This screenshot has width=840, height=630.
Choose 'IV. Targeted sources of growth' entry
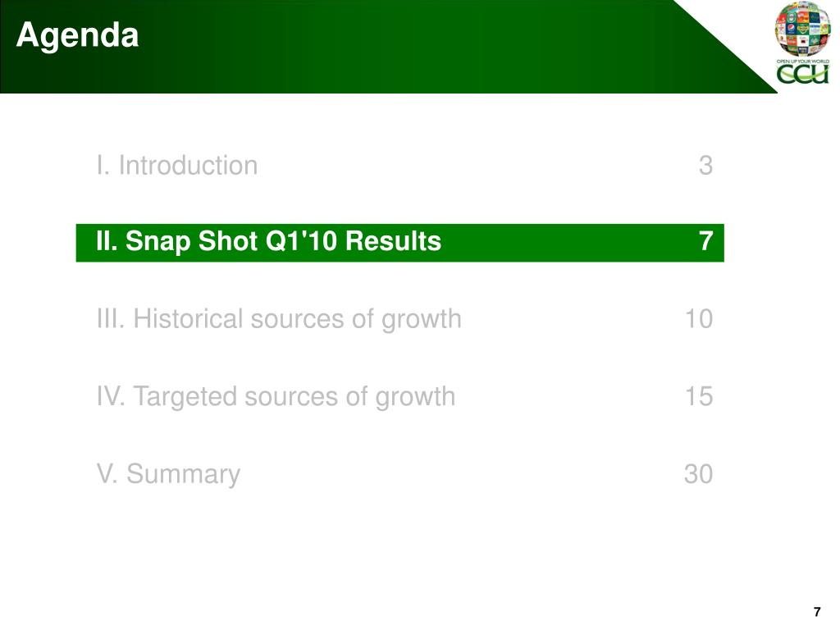pos(276,397)
